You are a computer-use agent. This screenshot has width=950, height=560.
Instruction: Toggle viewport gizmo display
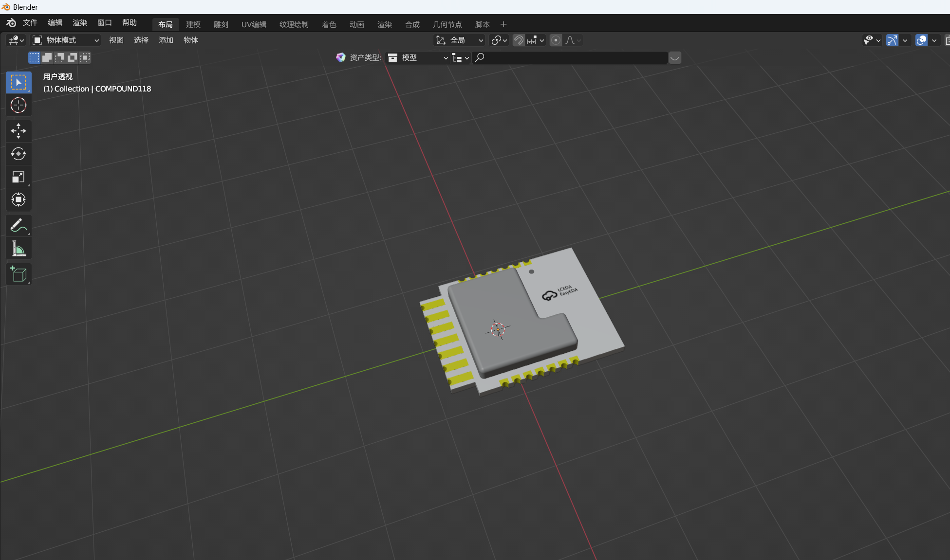click(x=892, y=40)
